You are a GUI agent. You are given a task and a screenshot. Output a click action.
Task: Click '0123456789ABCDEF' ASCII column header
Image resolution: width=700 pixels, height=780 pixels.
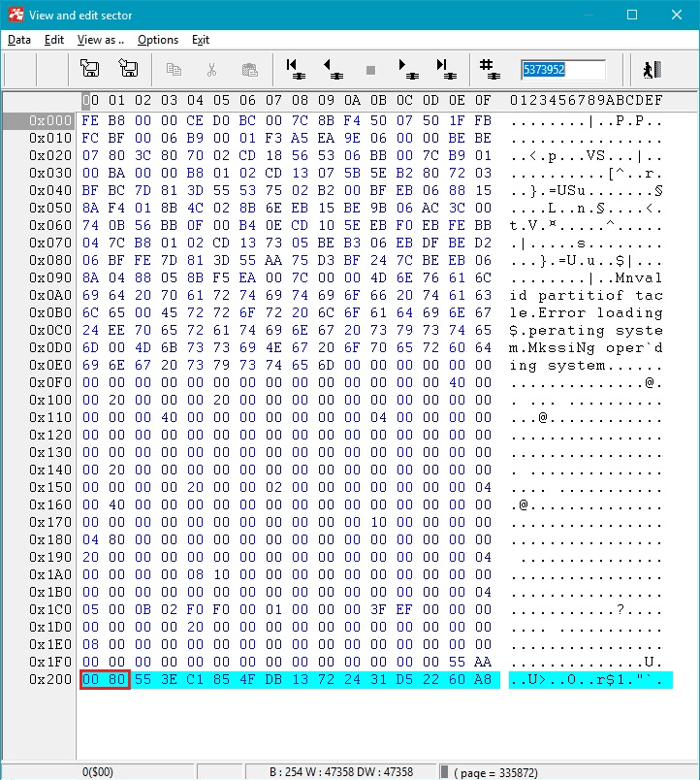click(586, 101)
